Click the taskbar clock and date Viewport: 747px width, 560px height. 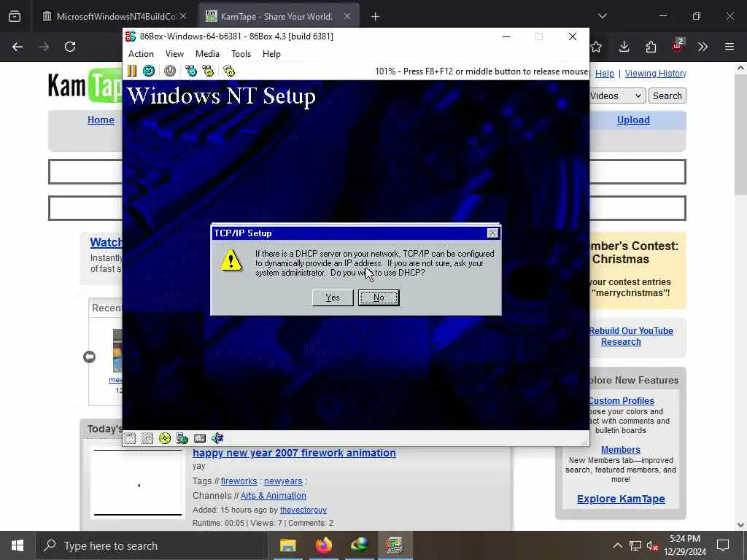(x=685, y=545)
